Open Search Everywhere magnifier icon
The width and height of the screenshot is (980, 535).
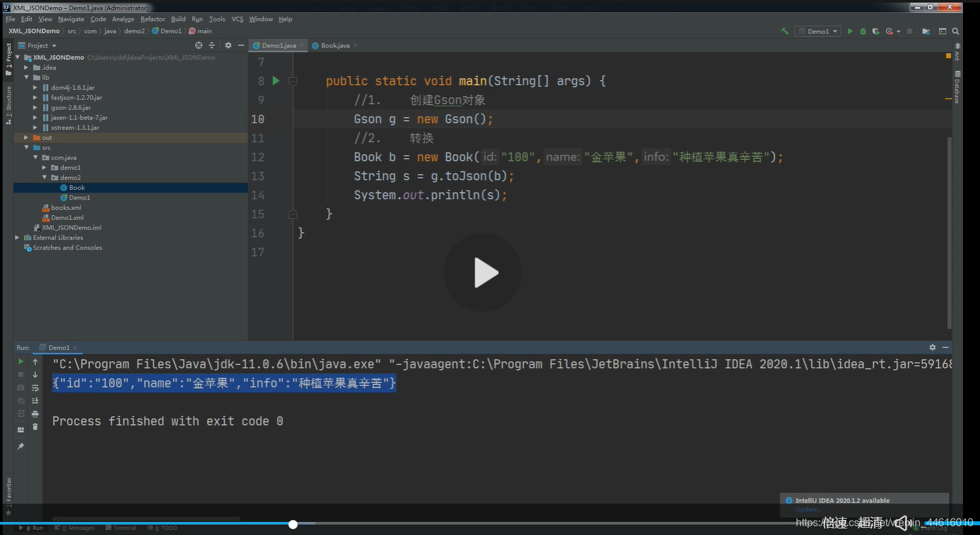pos(955,31)
